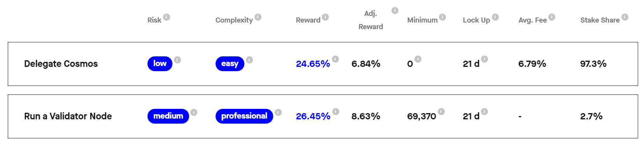
Task: Click the 26.45% reward link
Action: point(313,116)
